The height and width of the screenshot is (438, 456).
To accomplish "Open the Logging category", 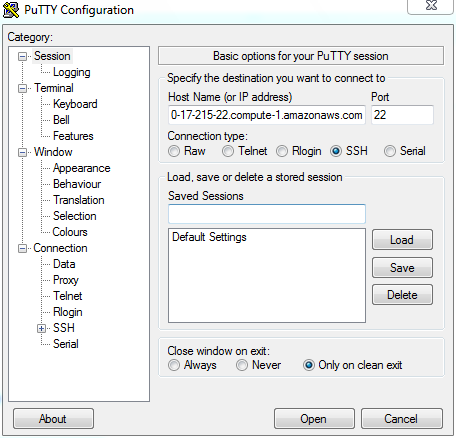I will [x=72, y=72].
